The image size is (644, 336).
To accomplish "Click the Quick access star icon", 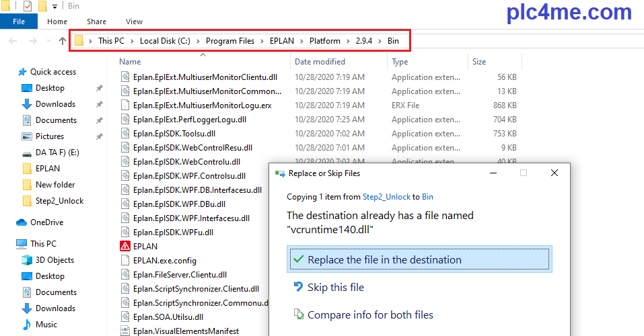I will [x=22, y=72].
